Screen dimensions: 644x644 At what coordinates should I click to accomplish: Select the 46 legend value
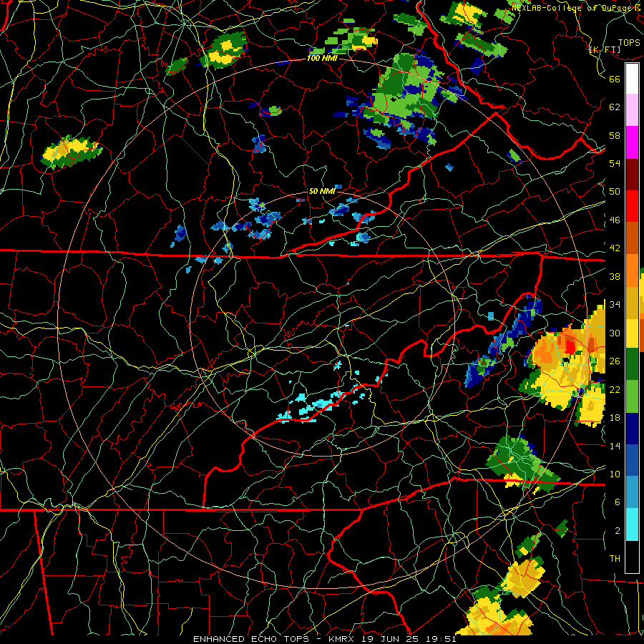pos(615,220)
